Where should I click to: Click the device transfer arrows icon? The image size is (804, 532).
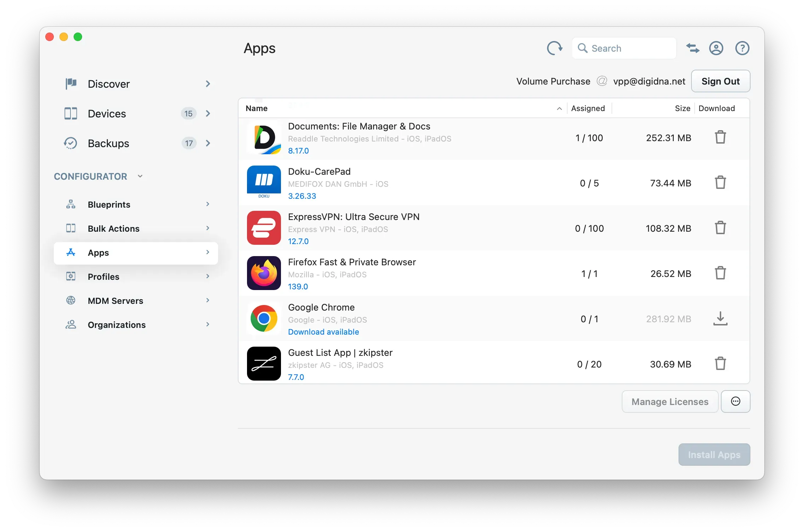coord(693,48)
